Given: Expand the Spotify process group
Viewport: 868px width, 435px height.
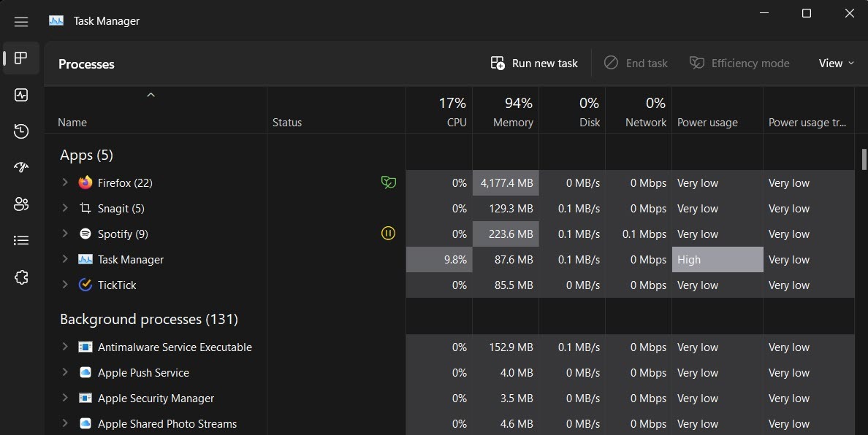Looking at the screenshot, I should click(x=64, y=234).
